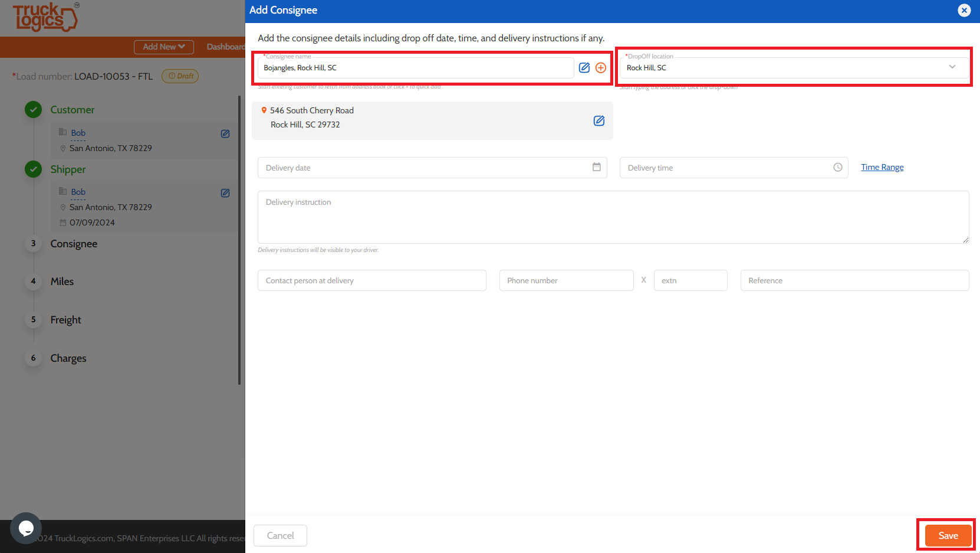Open the DropOff location dropdown
The height and width of the screenshot is (553, 980).
pos(952,67)
